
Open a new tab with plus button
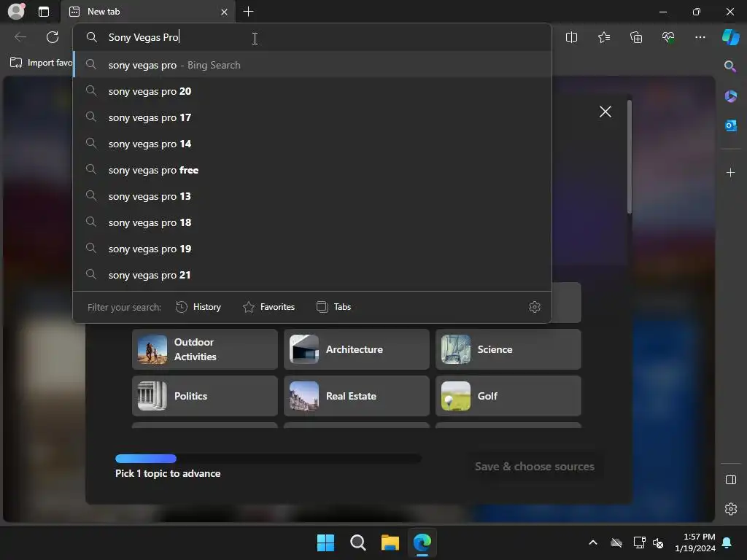pyautogui.click(x=248, y=12)
